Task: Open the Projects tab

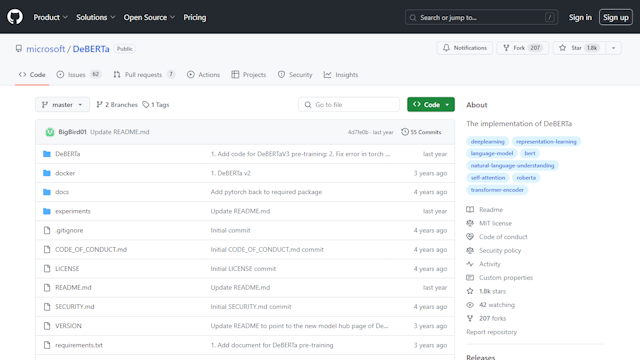Action: (249, 75)
